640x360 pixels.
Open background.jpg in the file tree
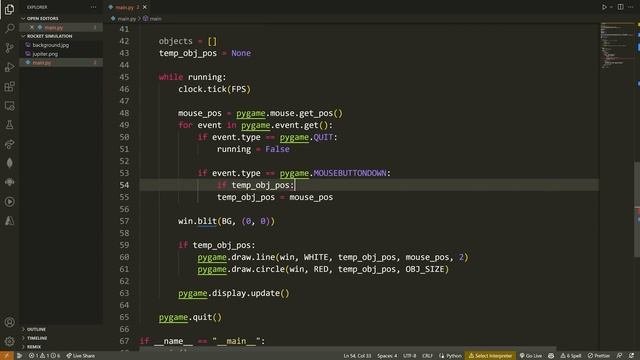51,45
